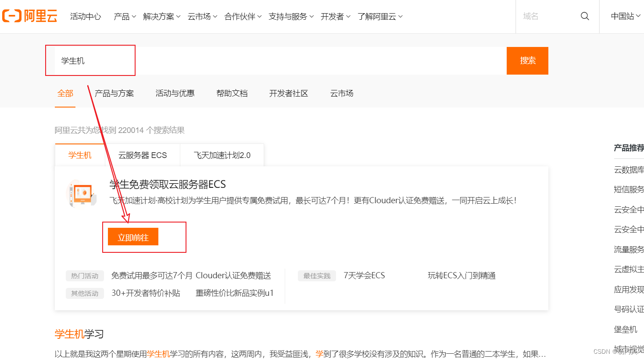Open 云数据库 in product recommendations
The height and width of the screenshot is (359, 644).
(x=629, y=170)
